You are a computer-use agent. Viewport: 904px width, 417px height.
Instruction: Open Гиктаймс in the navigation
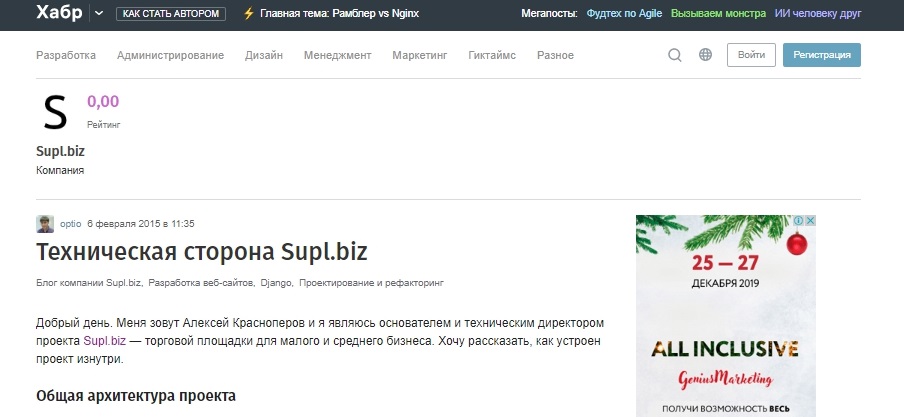pos(492,55)
